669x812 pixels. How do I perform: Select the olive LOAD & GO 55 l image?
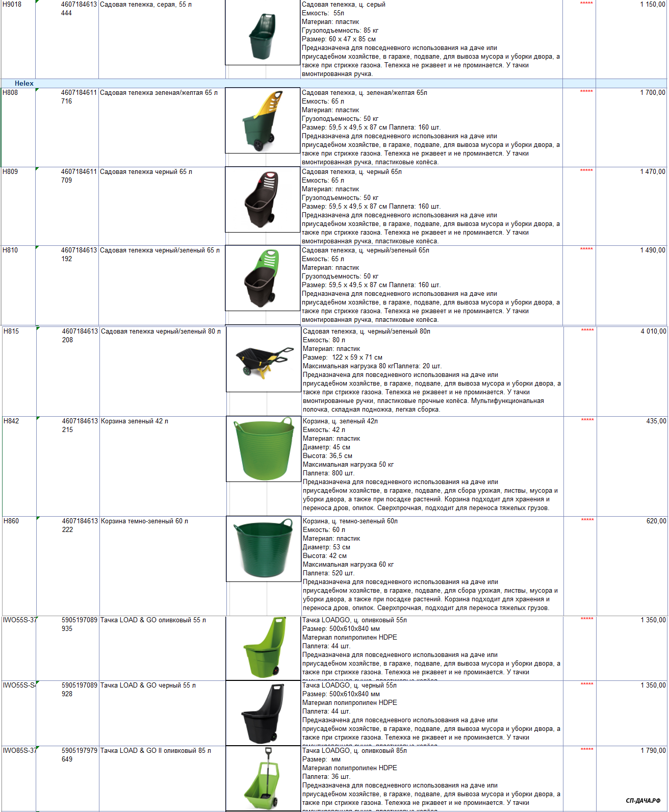(x=263, y=648)
